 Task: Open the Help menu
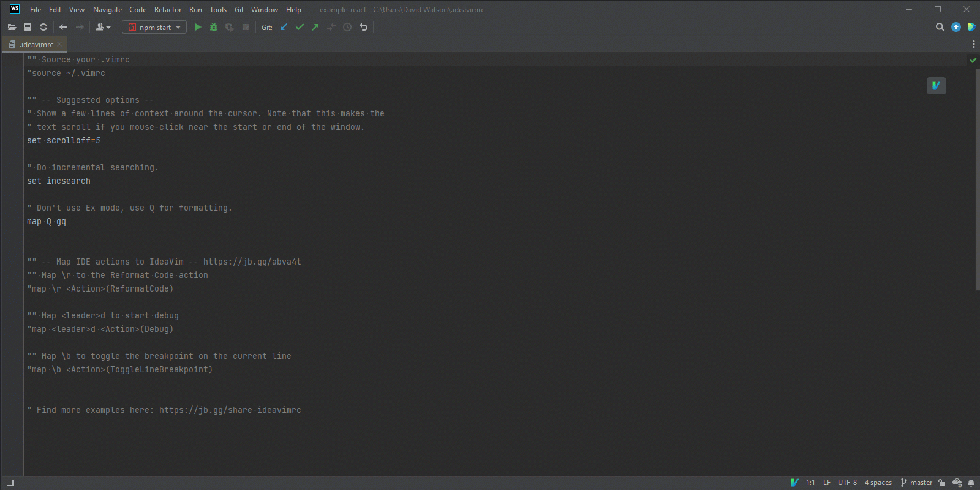(293, 10)
